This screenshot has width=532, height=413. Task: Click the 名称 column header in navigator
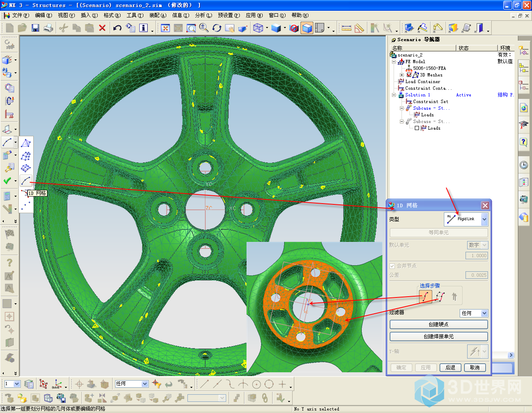423,48
